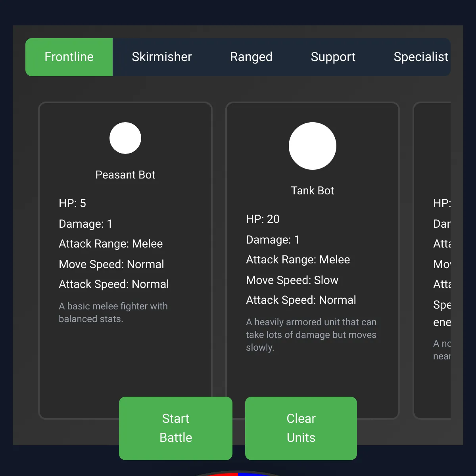Click the Tank Bot name label
Viewport: 476px width, 476px height.
[x=313, y=191]
